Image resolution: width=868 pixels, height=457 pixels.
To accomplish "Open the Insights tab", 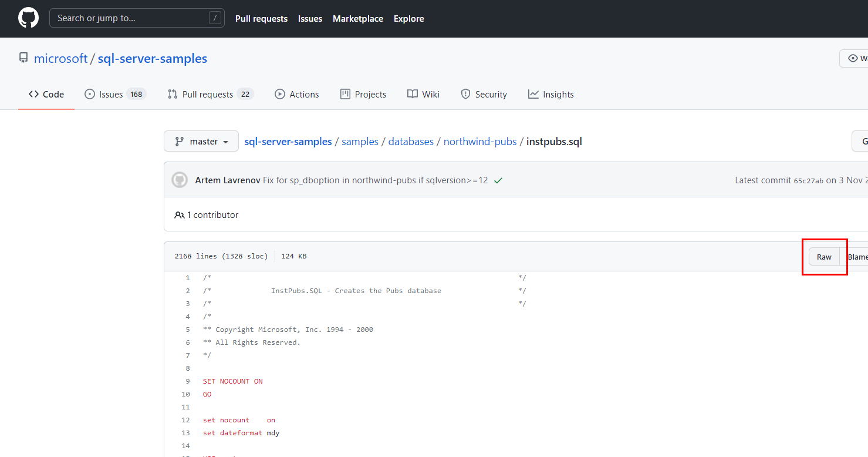I will [x=551, y=94].
